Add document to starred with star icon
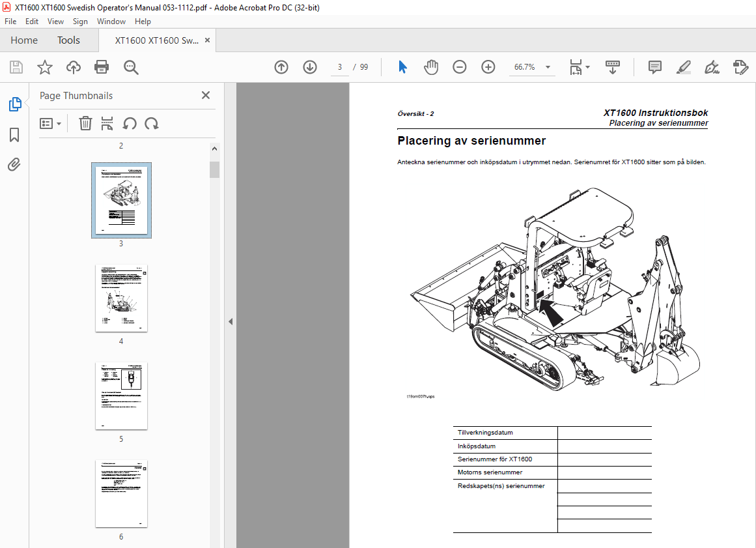The height and width of the screenshot is (548, 756). tap(45, 67)
